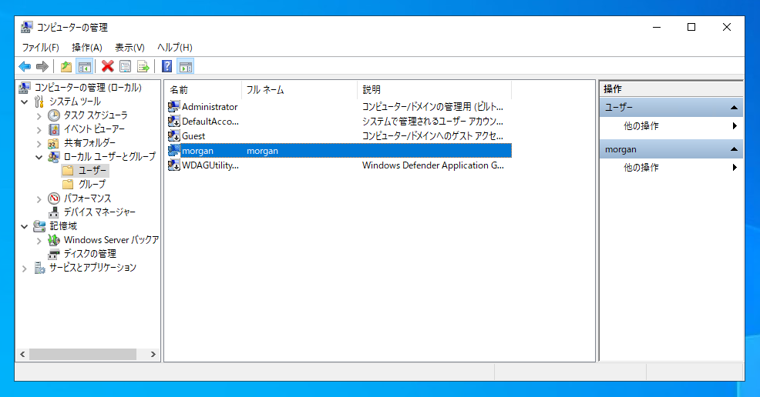
Task: Click the up-one-level folder toolbar icon
Action: 66,66
